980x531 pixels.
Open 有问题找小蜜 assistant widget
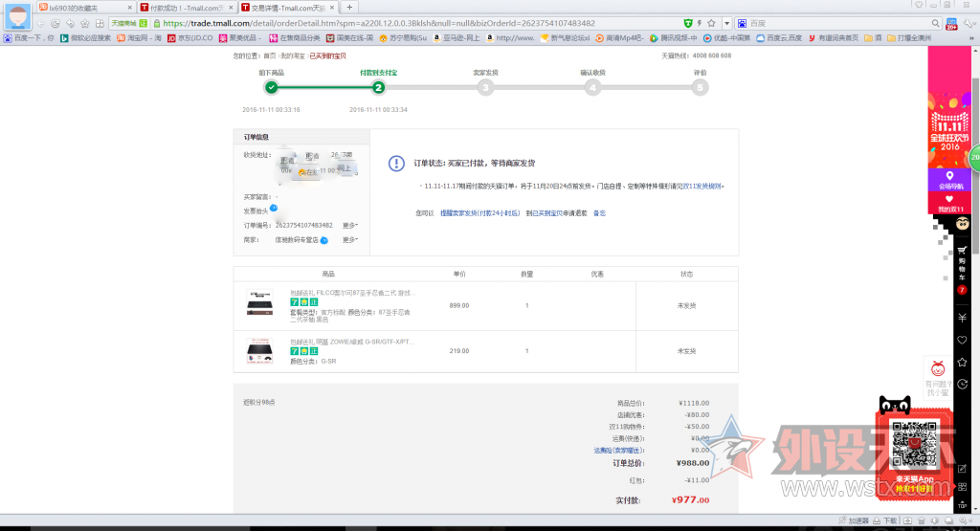pos(938,378)
